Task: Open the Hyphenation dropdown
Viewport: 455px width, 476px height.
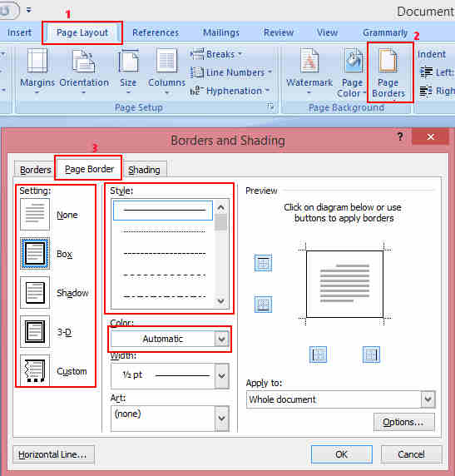Action: (230, 91)
